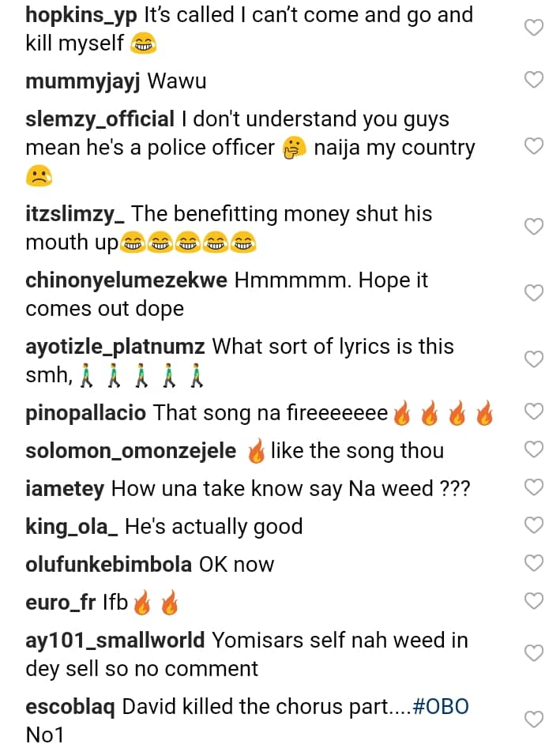Viewport: 560px width, 744px height.
Task: Visit slemzy_official's profile
Action: point(100,119)
